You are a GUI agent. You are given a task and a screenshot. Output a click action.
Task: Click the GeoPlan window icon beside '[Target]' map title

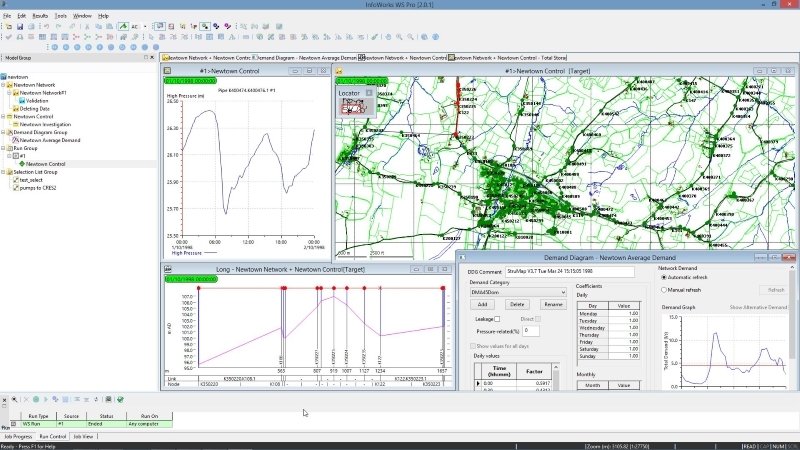(x=339, y=71)
